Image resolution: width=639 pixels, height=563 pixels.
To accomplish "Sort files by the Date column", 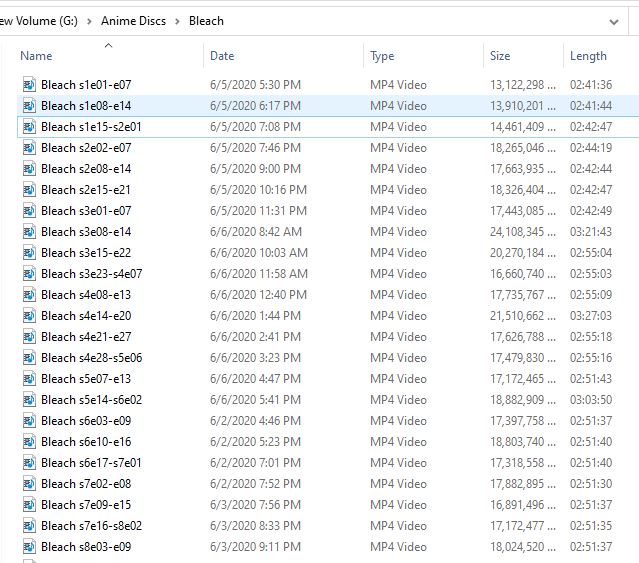I will tap(222, 56).
